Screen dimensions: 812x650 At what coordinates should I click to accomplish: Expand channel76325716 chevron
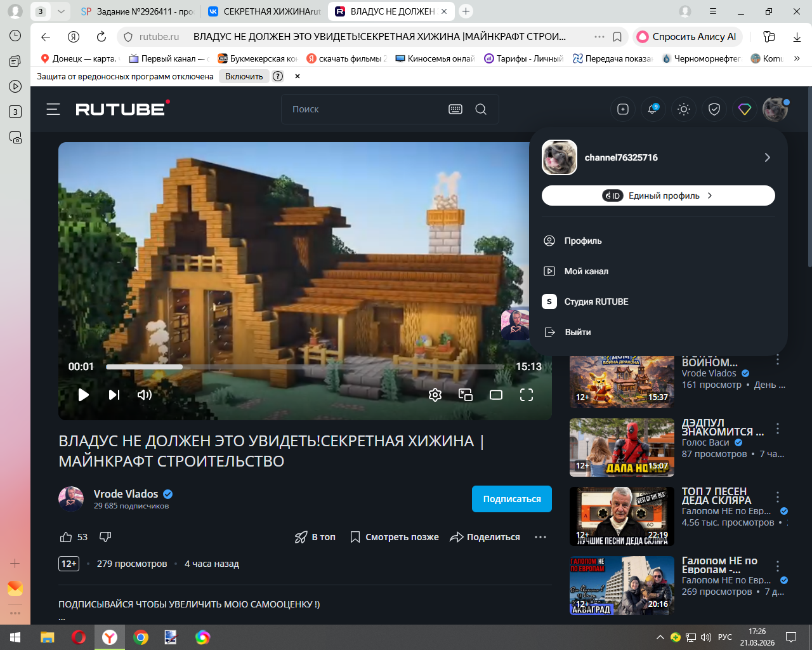pyautogui.click(x=768, y=157)
